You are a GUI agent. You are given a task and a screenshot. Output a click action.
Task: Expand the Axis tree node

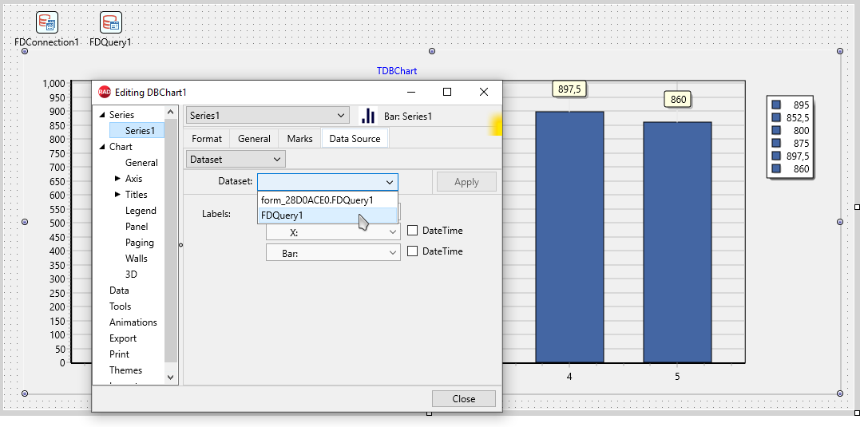[117, 179]
